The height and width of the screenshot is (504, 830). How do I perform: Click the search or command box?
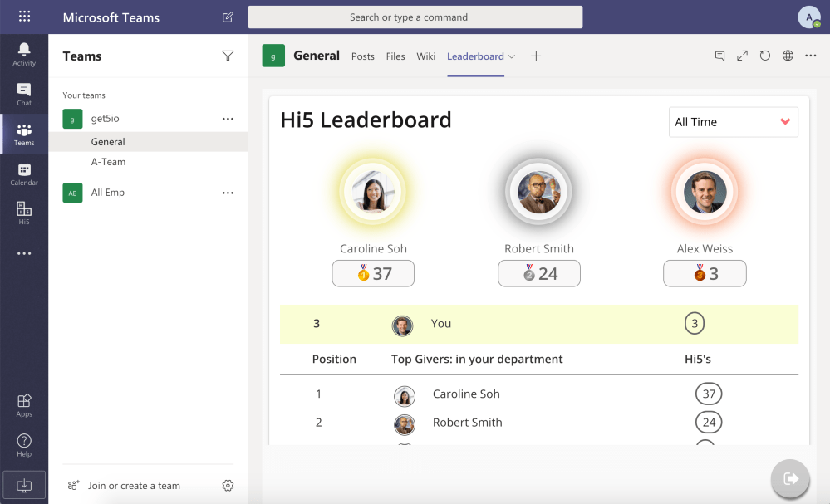[x=415, y=17]
